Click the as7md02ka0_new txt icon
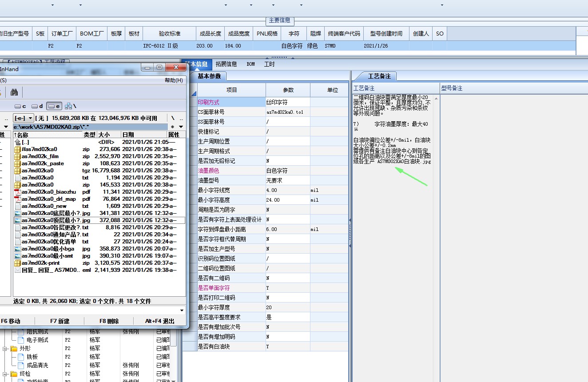 (17, 206)
